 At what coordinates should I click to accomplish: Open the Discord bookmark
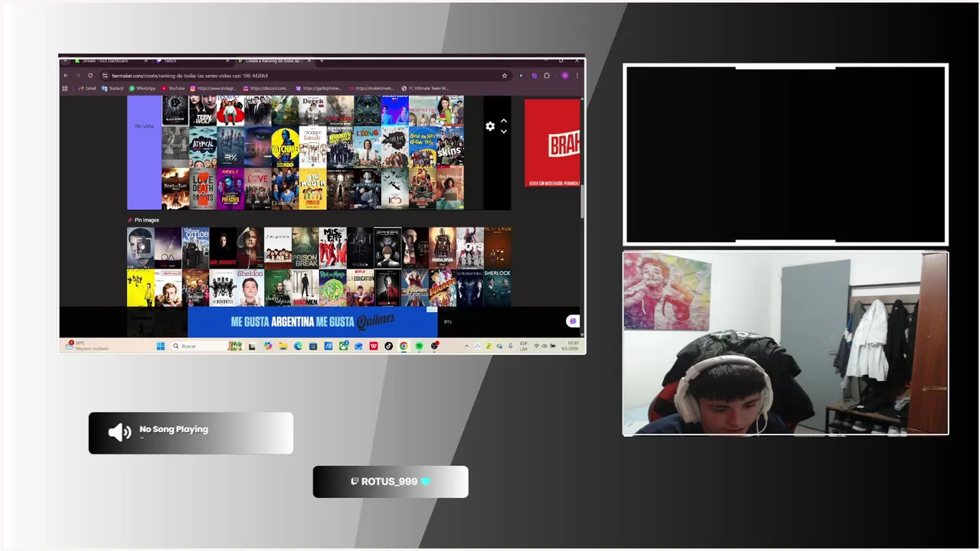(x=266, y=88)
